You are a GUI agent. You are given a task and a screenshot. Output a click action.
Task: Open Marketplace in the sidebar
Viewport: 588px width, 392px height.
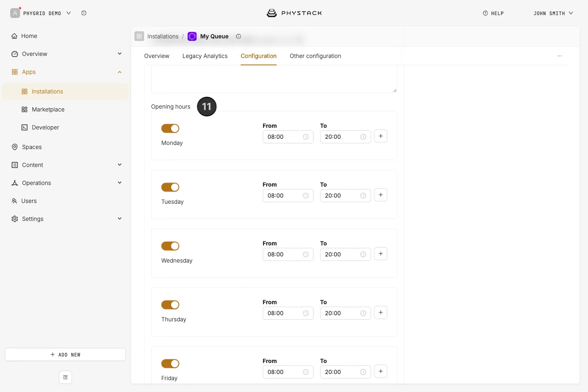(x=65, y=109)
